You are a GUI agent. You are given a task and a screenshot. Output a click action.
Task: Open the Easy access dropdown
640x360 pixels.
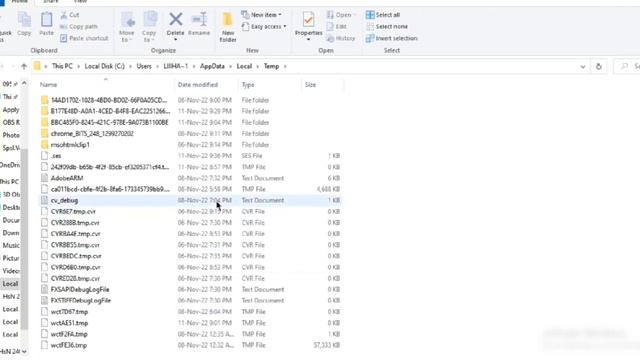(264, 27)
